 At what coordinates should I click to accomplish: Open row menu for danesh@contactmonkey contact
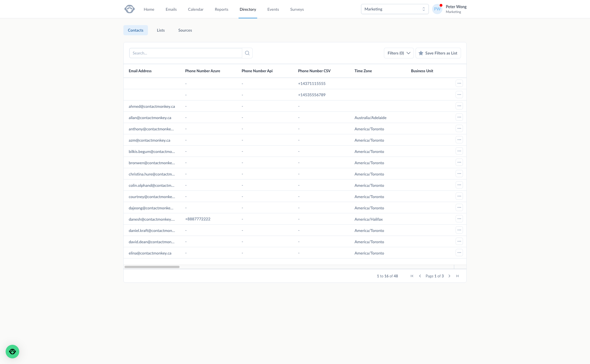[459, 219]
